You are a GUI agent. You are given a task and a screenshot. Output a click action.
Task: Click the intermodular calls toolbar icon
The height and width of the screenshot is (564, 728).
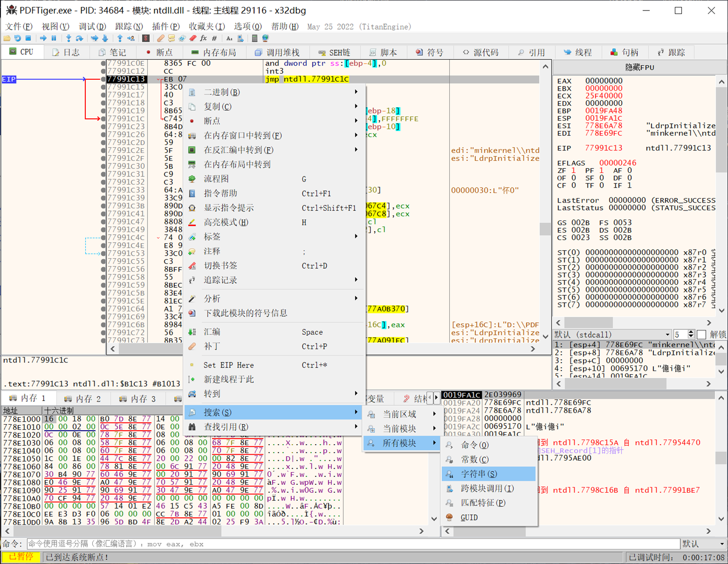pos(240,39)
